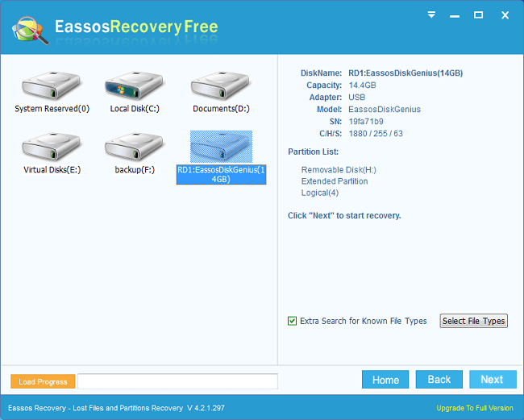
Task: Click the model value EassosDiskGenius
Action: (x=385, y=110)
